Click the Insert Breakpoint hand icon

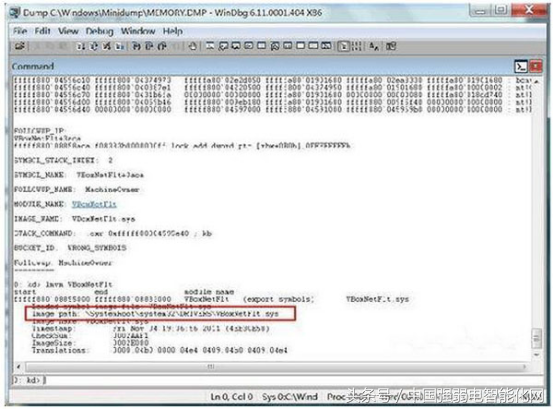pyautogui.click(x=192, y=46)
